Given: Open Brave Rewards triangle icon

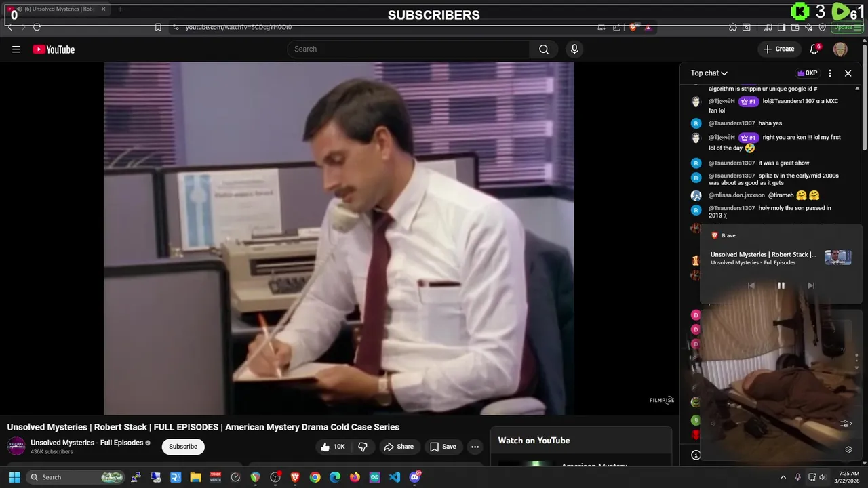Looking at the screenshot, I should (648, 27).
